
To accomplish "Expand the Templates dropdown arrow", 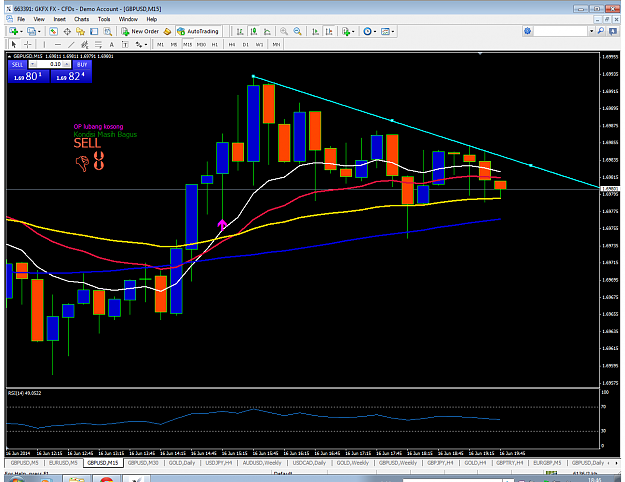I will pyautogui.click(x=393, y=31).
